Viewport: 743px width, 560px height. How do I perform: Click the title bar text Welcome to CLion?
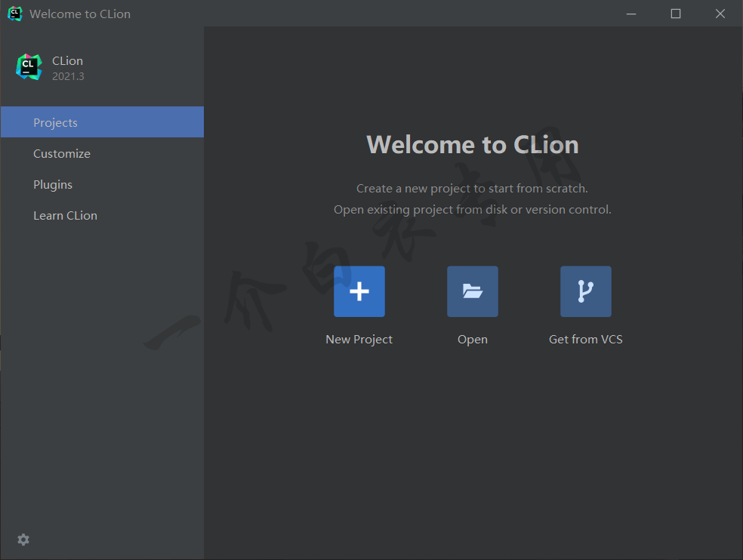tap(80, 14)
